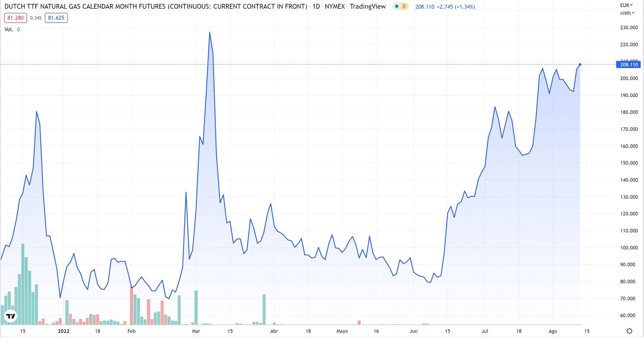Image resolution: width=644 pixels, height=338 pixels.
Task: Click the red 81.280 sell price button
Action: [16, 18]
